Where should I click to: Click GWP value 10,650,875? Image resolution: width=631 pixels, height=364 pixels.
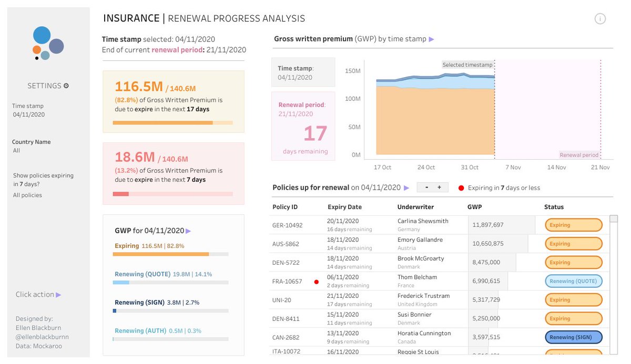tap(488, 244)
